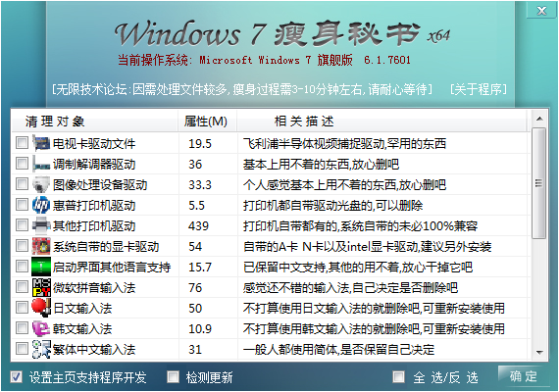The width and height of the screenshot is (559, 392).
Task: Click the size value 19.5
Action: click(x=200, y=144)
